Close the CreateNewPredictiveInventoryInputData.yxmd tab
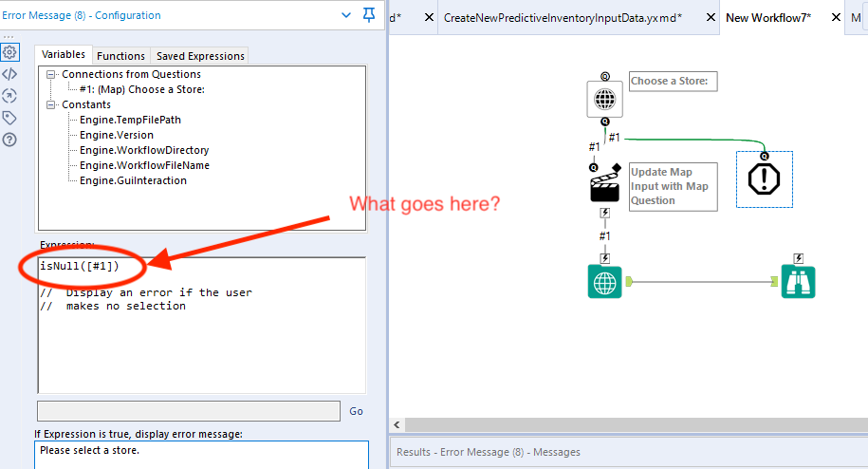Image resolution: width=868 pixels, height=469 pixels. tap(711, 18)
